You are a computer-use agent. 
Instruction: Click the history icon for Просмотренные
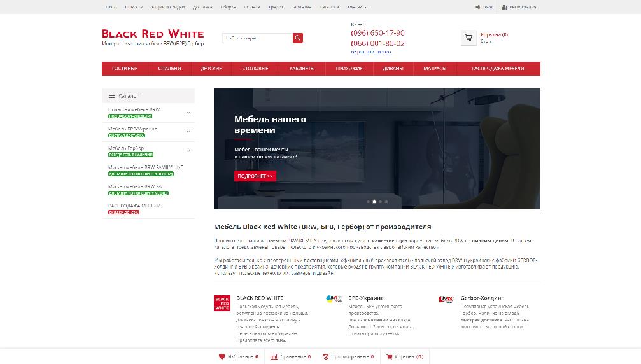[326, 356]
